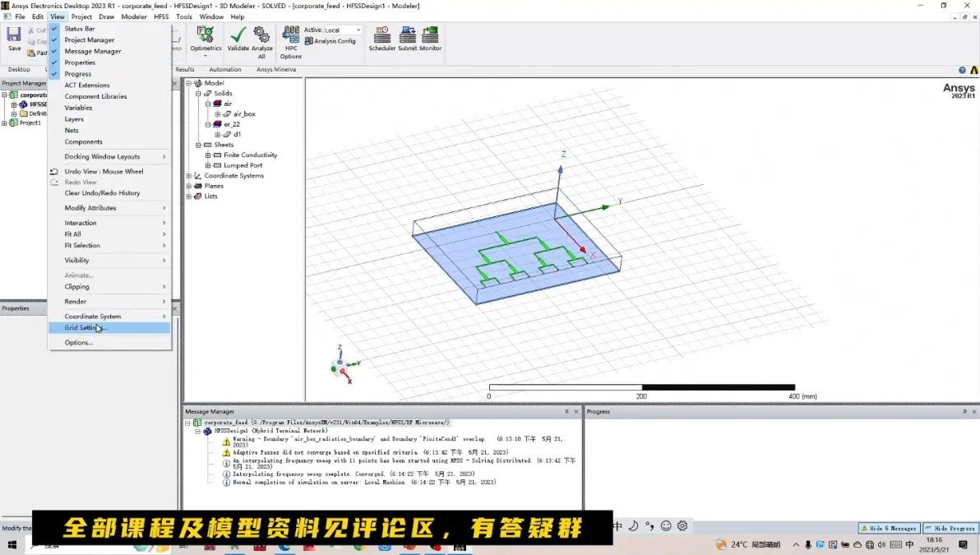Toggle the Layers window

click(x=109, y=118)
